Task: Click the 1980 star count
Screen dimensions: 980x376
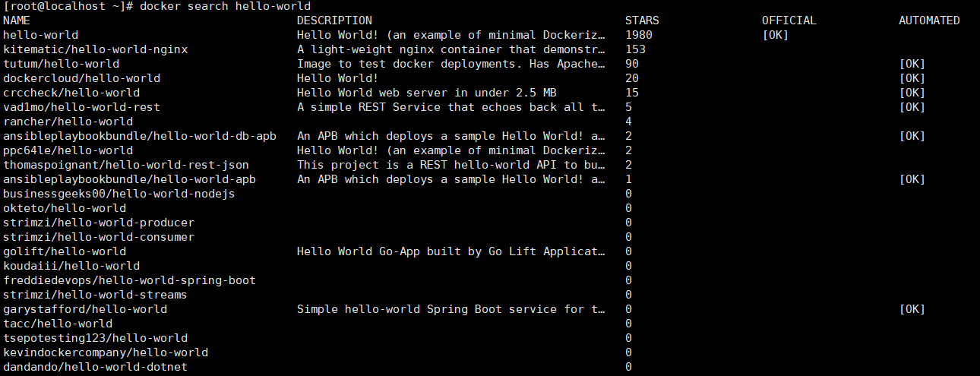Action: [x=638, y=35]
